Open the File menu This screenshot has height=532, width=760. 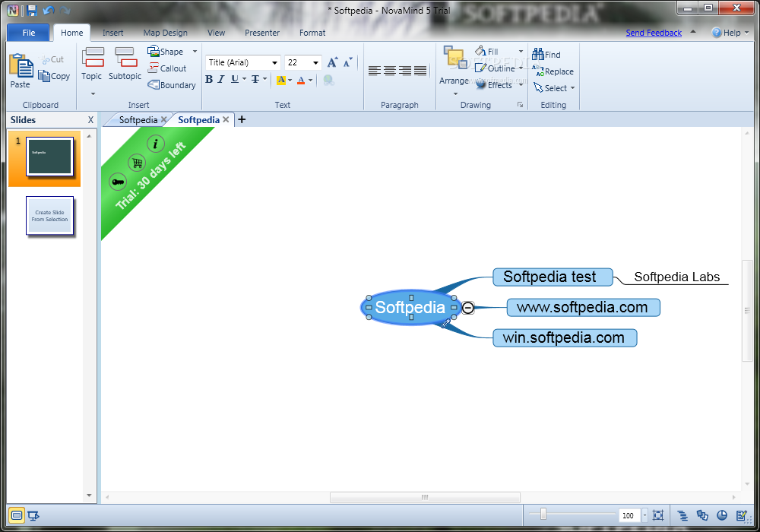tap(29, 33)
